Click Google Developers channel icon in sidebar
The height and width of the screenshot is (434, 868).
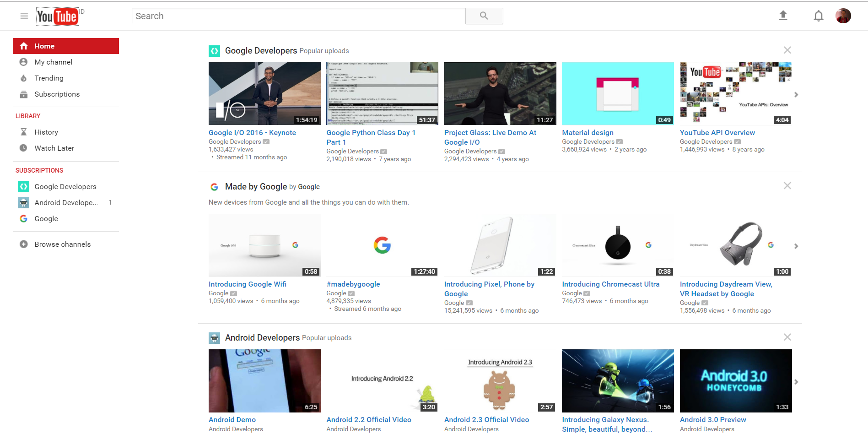(x=23, y=186)
